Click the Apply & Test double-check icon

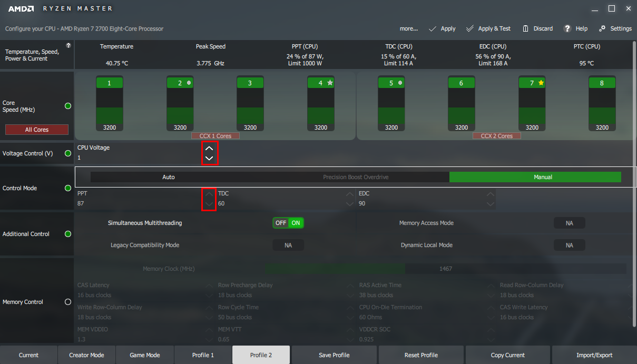point(470,28)
